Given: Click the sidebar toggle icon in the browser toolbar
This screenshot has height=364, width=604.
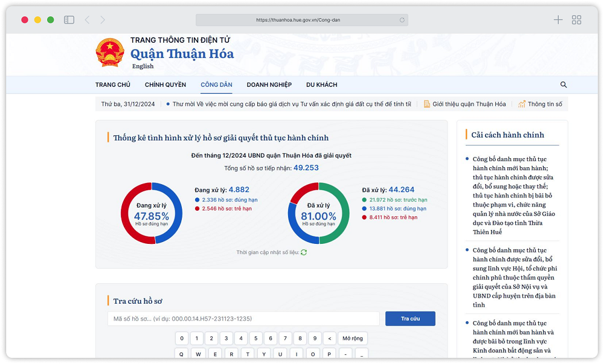Looking at the screenshot, I should [x=69, y=19].
